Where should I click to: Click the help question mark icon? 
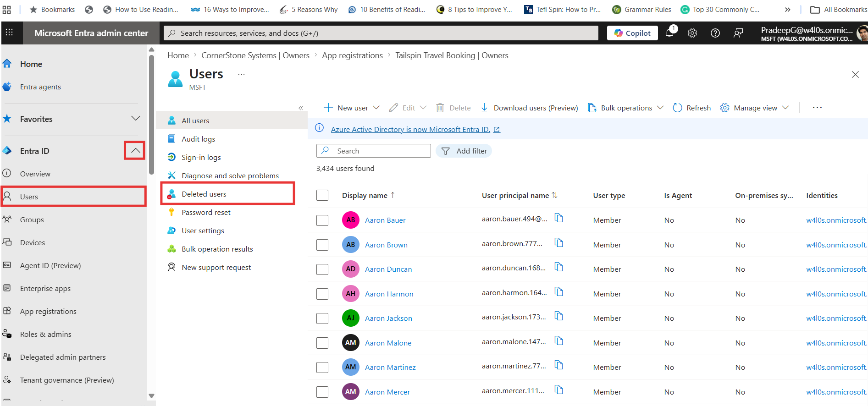click(x=715, y=33)
